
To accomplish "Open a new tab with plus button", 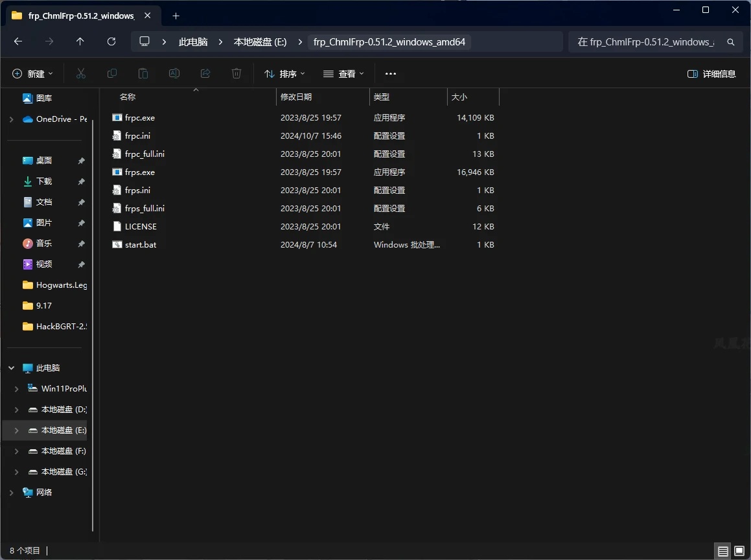I will pos(176,16).
